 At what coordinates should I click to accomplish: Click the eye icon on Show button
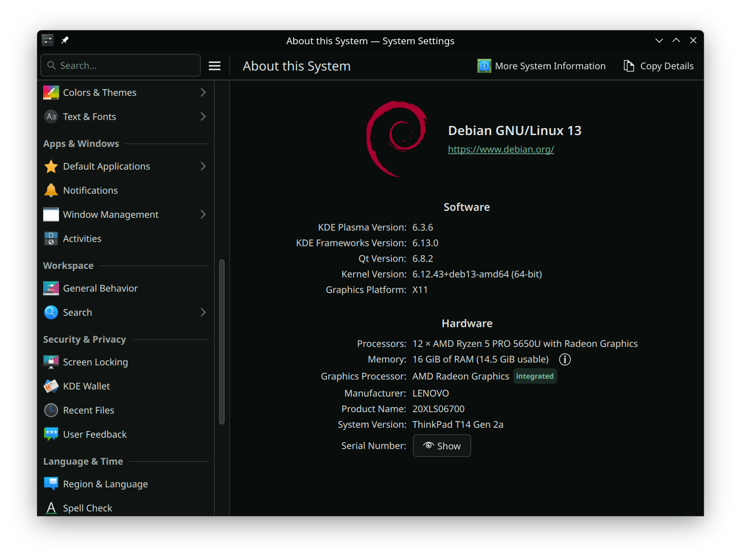[x=429, y=445]
